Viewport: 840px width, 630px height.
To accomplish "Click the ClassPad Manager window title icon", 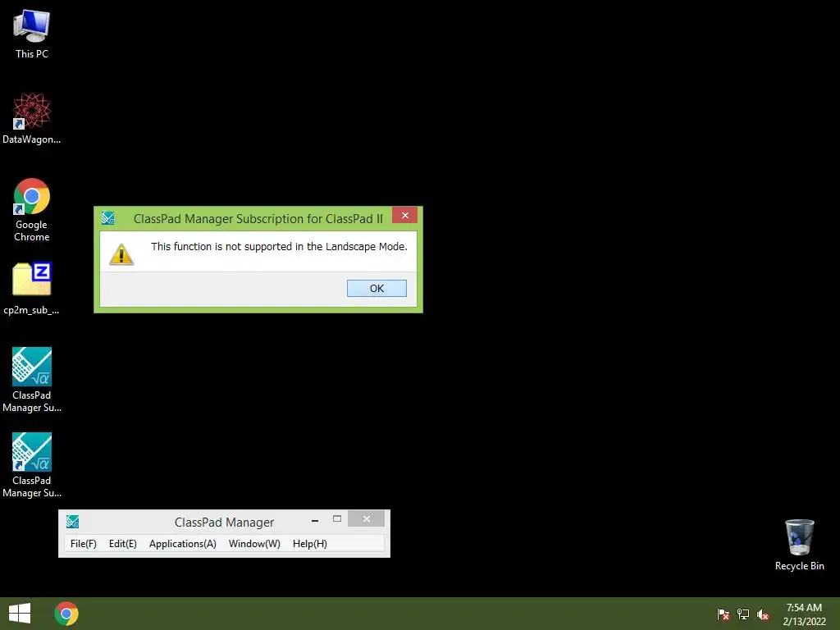I will [72, 521].
